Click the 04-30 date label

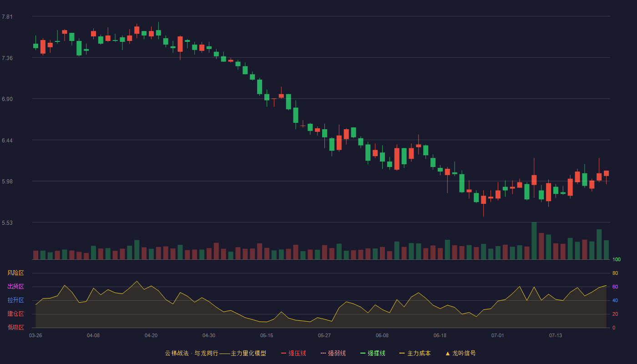click(209, 335)
